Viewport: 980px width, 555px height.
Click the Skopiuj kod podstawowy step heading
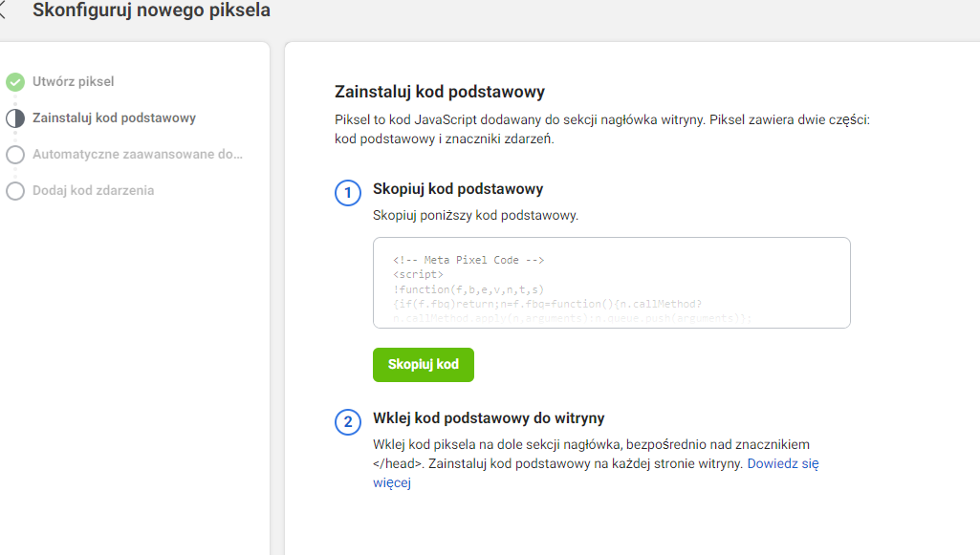pos(458,189)
